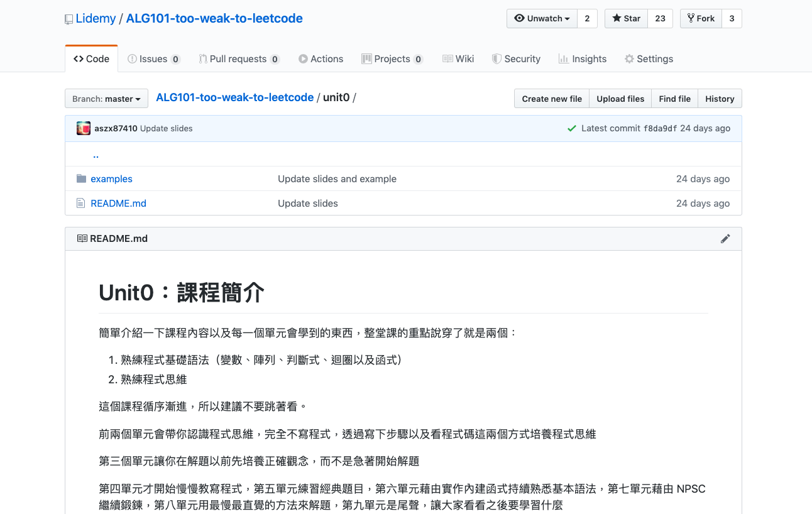This screenshot has width=812, height=514.
Task: Open the Issues tab
Action: (153, 58)
